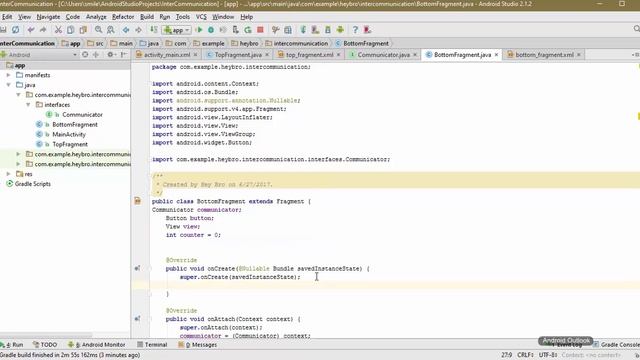Open the Edit menu
The width and height of the screenshot is (640, 360).
tap(7, 17)
